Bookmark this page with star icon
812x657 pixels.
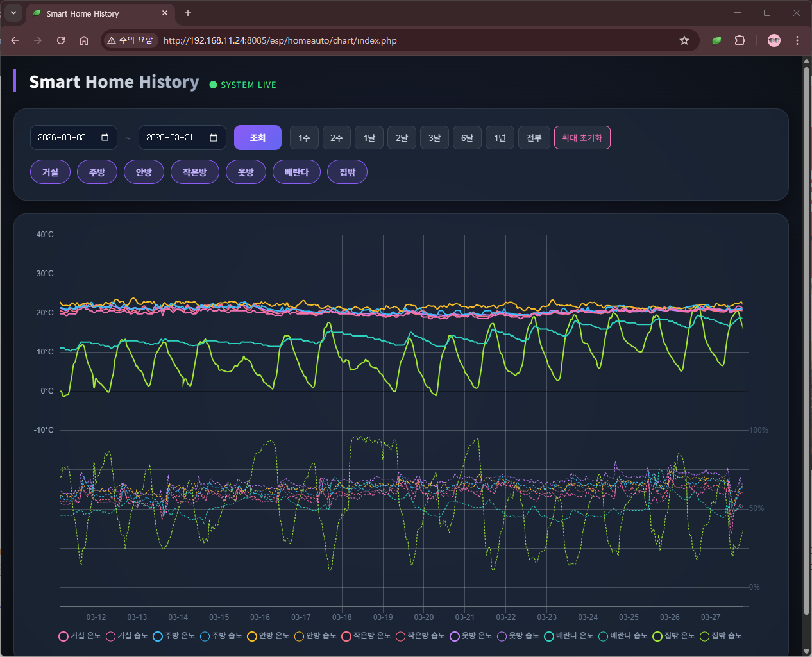pyautogui.click(x=684, y=40)
